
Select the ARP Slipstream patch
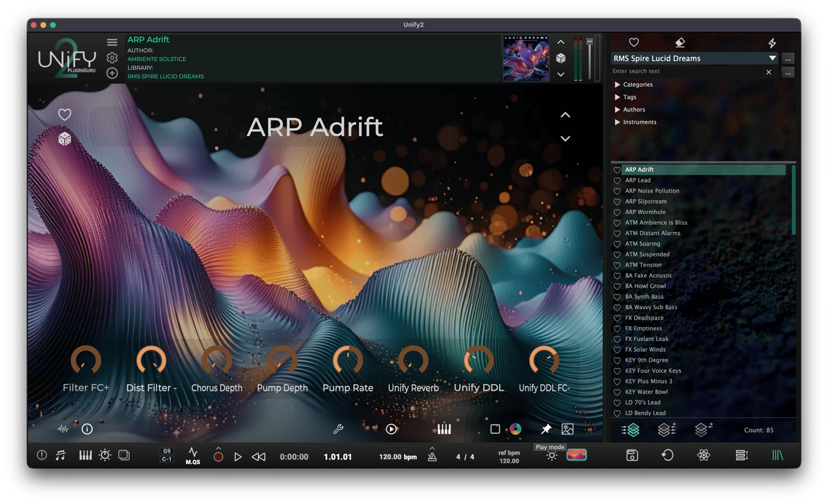pyautogui.click(x=646, y=201)
